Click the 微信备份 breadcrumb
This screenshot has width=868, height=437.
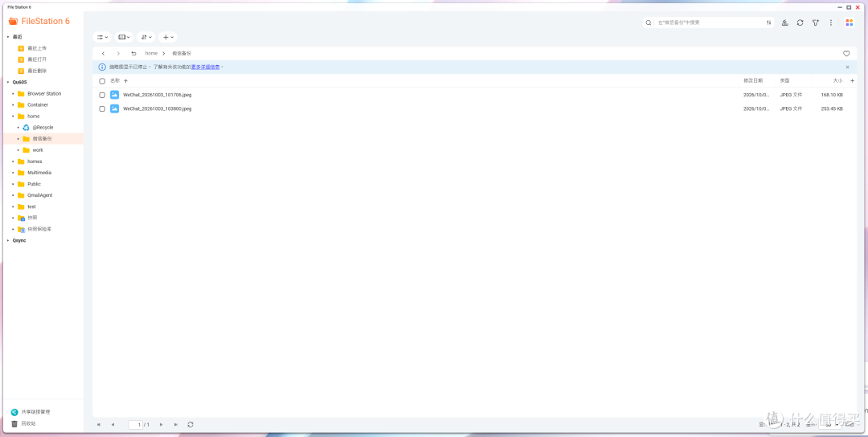182,54
